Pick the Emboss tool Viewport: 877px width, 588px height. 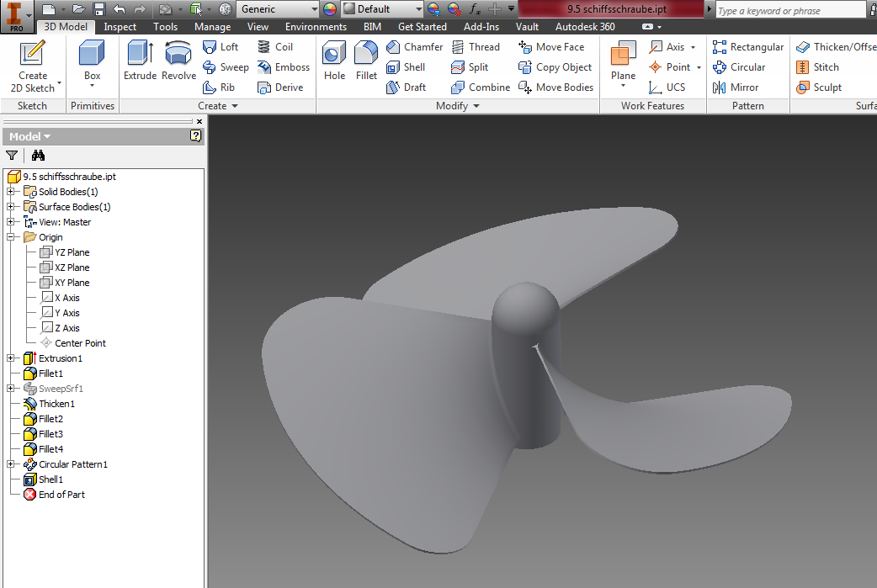(283, 67)
